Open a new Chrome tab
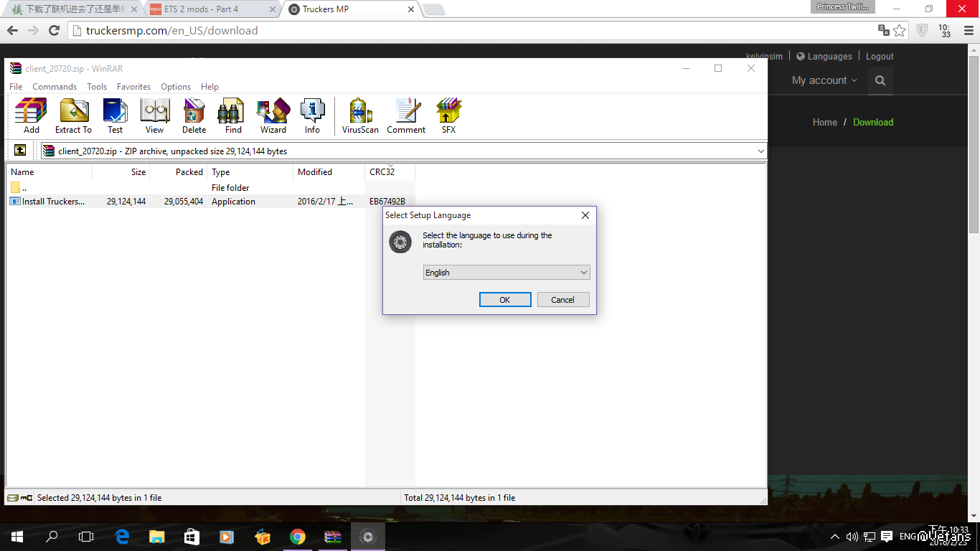Viewport: 980px width, 551px height. coord(433,9)
